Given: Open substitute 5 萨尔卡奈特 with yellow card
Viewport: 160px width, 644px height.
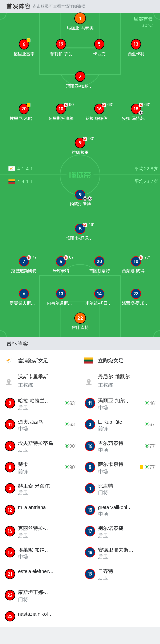Looking at the screenshot, I should 120,467.
